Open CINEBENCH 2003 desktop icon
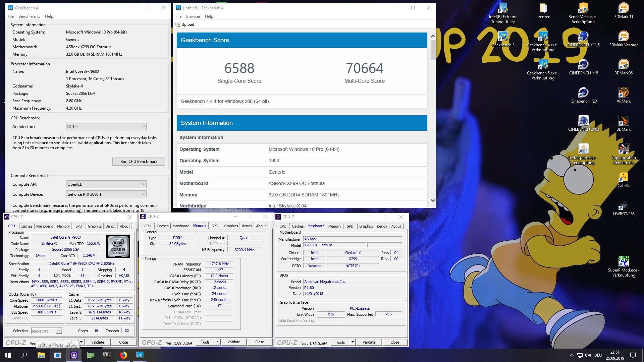Image resolution: width=644 pixels, height=362 pixels. [583, 123]
